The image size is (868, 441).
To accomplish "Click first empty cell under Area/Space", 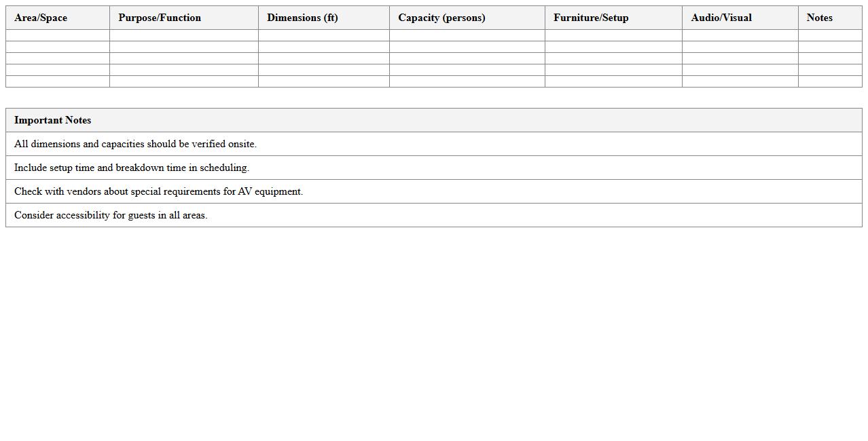I will pos(58,35).
